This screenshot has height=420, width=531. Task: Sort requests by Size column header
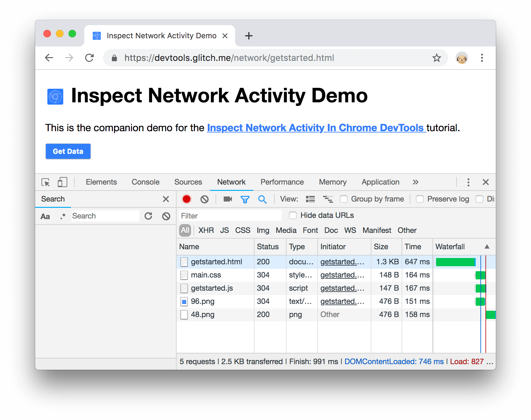[x=386, y=247]
